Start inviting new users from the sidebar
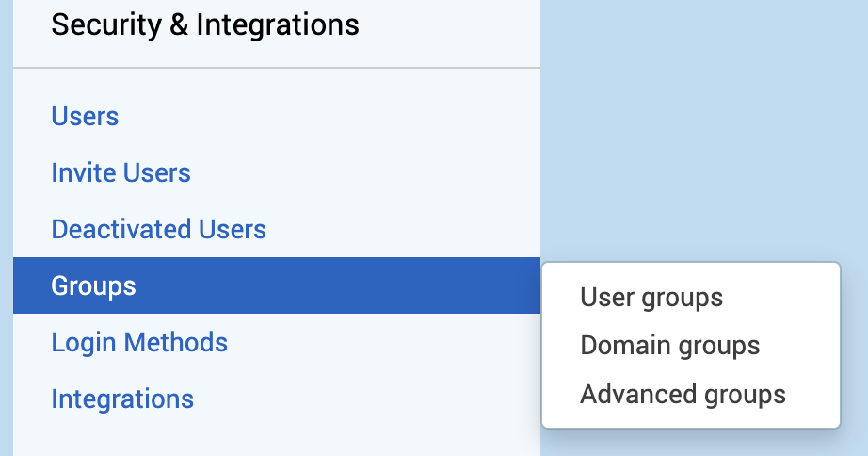The height and width of the screenshot is (456, 868). (121, 173)
